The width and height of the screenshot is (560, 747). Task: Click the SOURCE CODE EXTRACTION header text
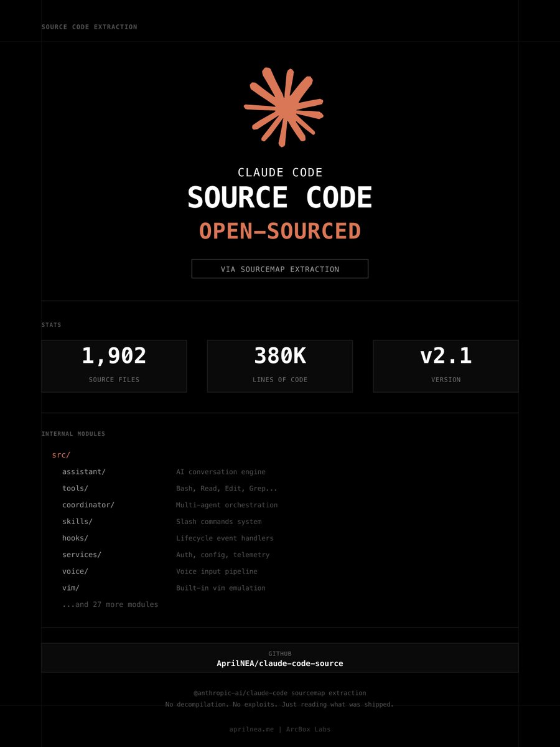(90, 27)
